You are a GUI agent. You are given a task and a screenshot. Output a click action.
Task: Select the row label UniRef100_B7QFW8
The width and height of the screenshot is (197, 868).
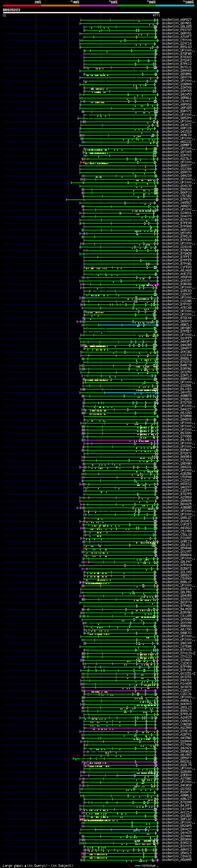click(x=177, y=54)
